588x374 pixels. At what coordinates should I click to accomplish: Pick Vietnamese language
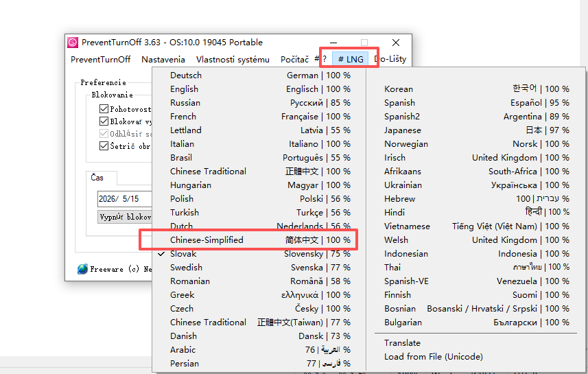[476, 226]
